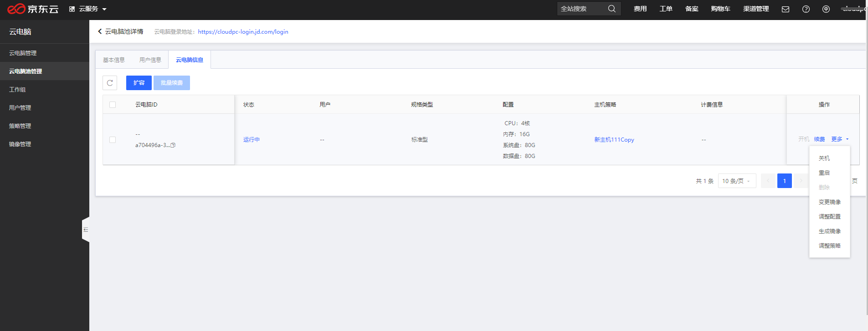Click the 批量续费 batch renew button

point(172,83)
